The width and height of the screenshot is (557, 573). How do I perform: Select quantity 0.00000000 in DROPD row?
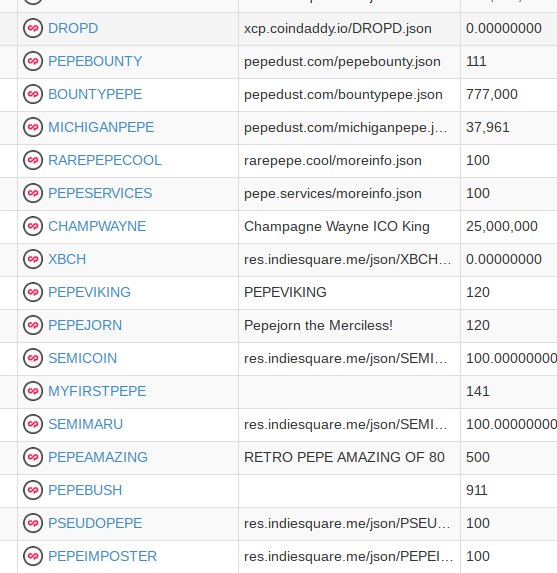(x=504, y=28)
